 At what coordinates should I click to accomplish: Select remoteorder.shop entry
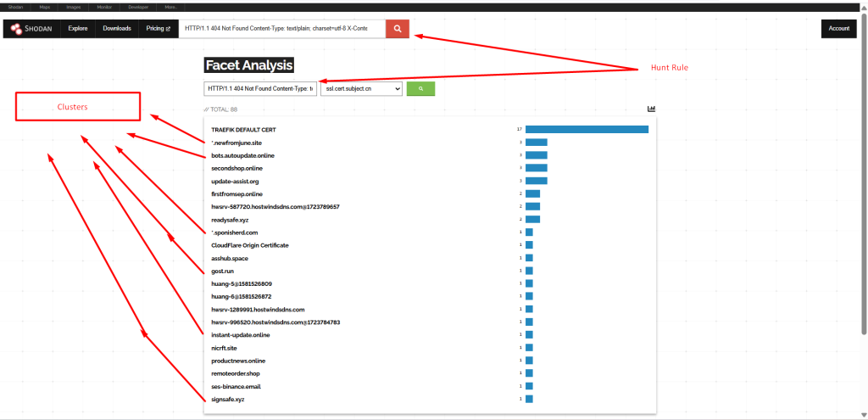tap(236, 373)
